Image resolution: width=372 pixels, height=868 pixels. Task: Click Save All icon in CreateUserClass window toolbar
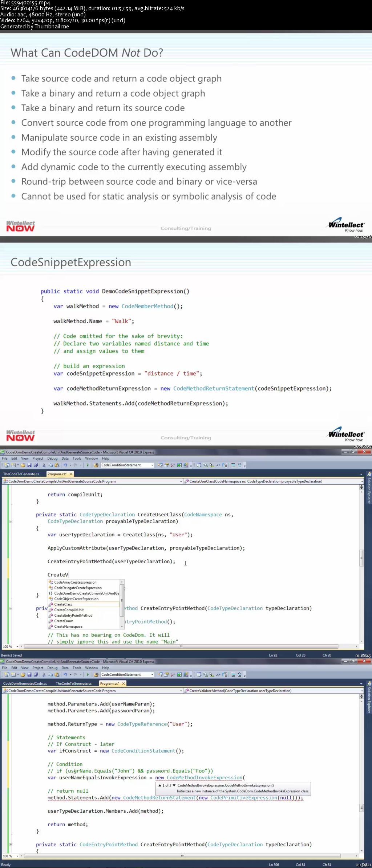(x=36, y=465)
